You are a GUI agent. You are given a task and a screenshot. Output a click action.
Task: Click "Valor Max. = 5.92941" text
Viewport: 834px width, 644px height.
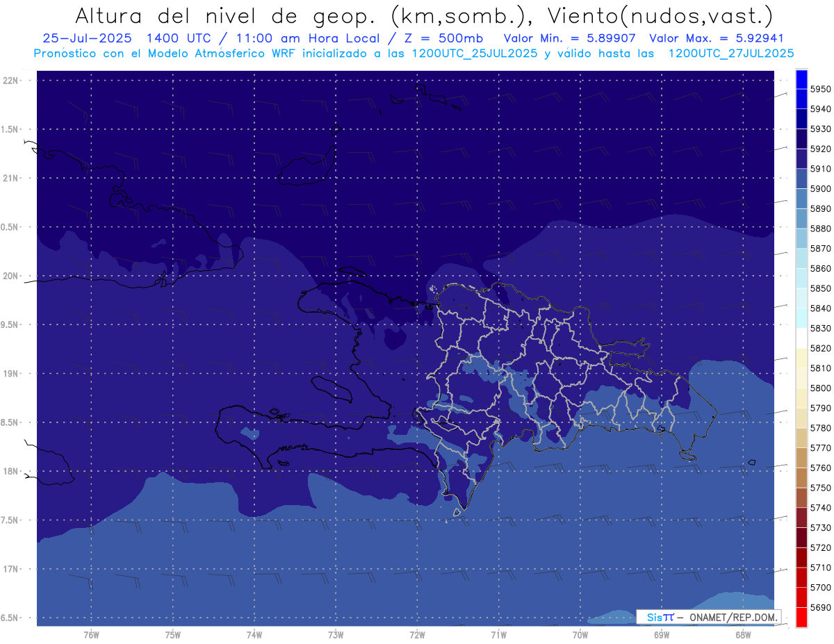coord(717,39)
